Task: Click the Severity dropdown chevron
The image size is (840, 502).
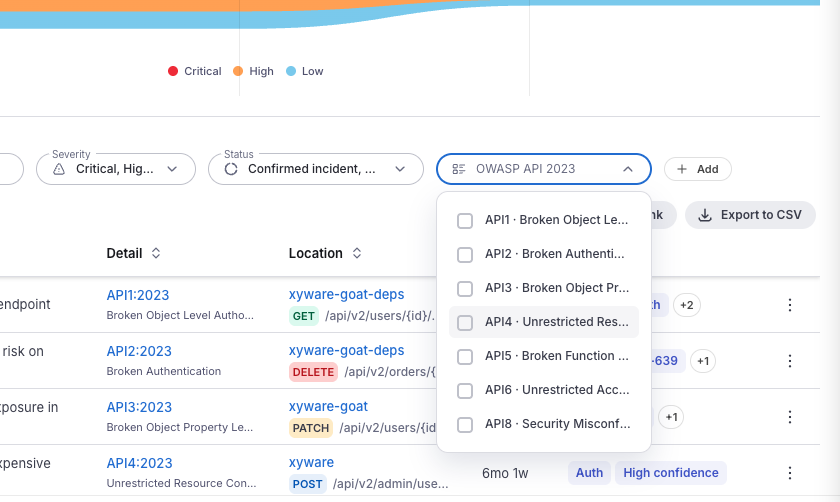Action: (x=172, y=169)
